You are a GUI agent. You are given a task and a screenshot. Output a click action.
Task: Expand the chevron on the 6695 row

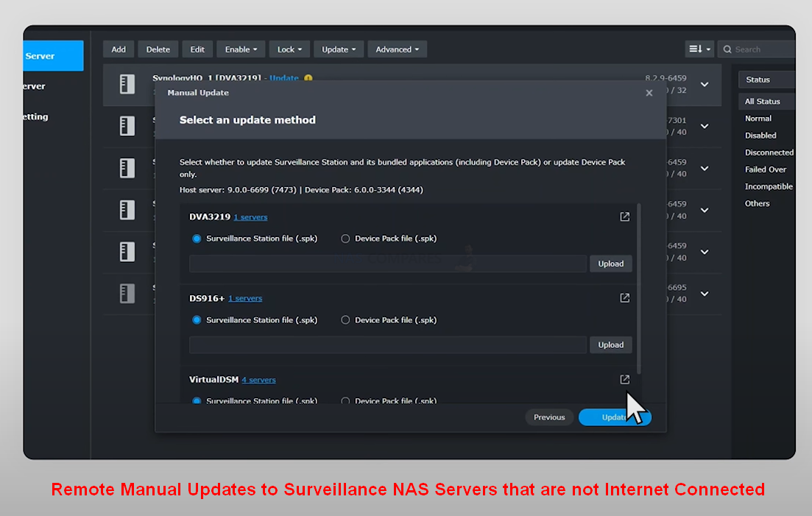705,294
